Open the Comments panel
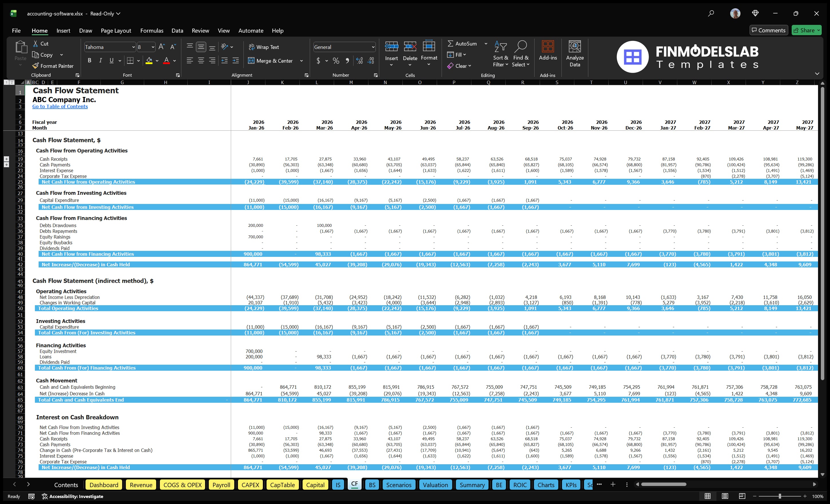 pos(769,30)
